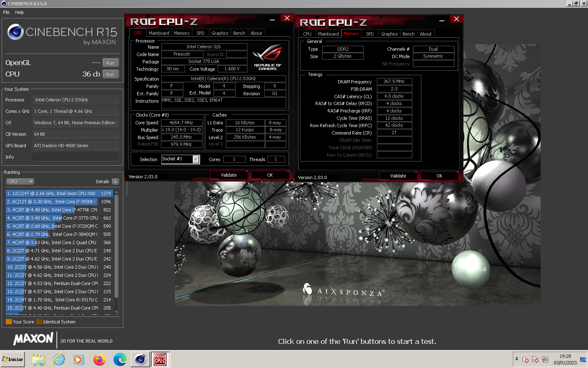Open the File menu
588x368 pixels.
point(6,12)
